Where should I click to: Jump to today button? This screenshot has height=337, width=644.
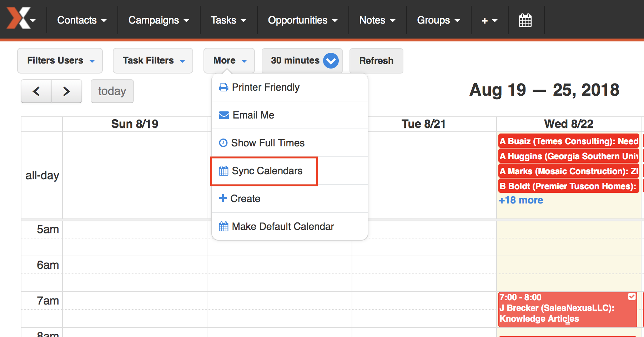point(112,91)
